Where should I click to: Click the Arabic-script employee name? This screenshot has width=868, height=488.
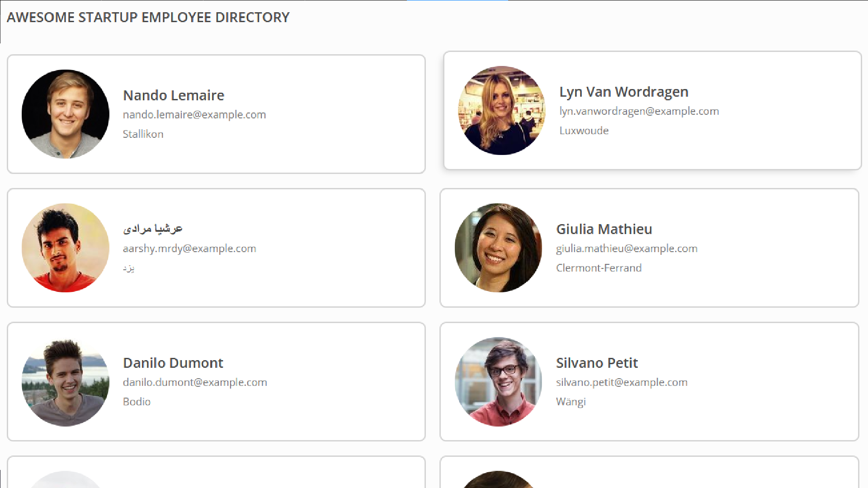pos(153,229)
